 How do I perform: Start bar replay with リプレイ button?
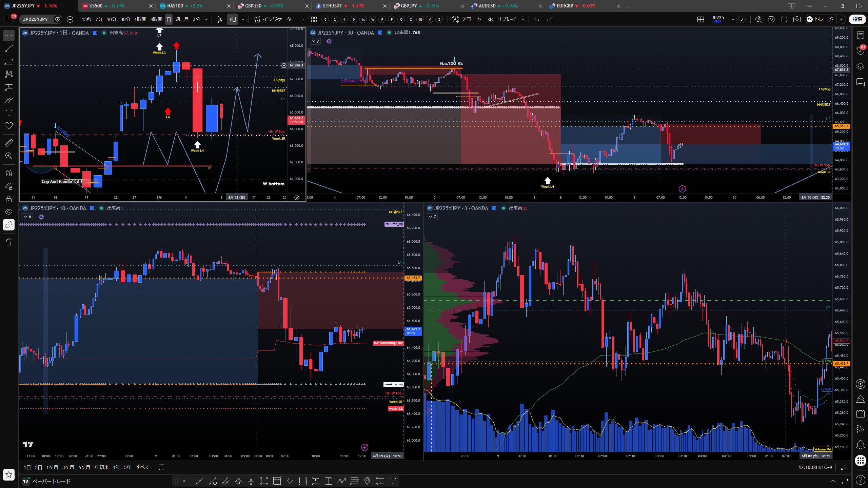point(502,19)
